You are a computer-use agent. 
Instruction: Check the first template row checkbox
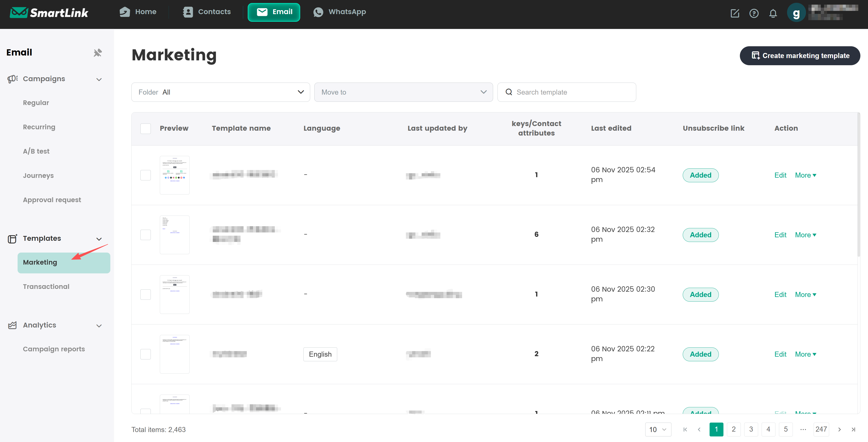pos(145,175)
